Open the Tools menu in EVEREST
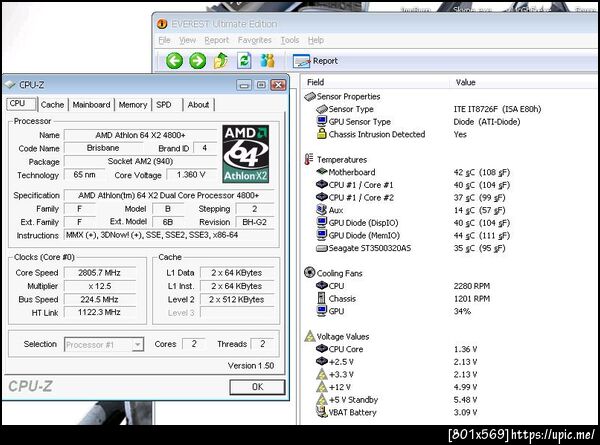This screenshot has width=600, height=445. 290,40
